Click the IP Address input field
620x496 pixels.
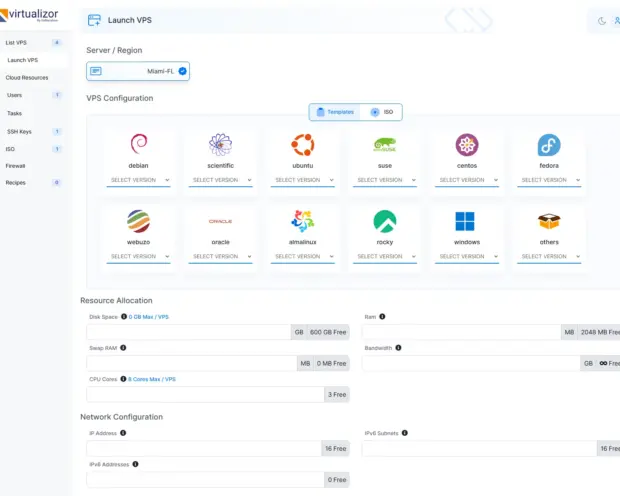point(204,449)
